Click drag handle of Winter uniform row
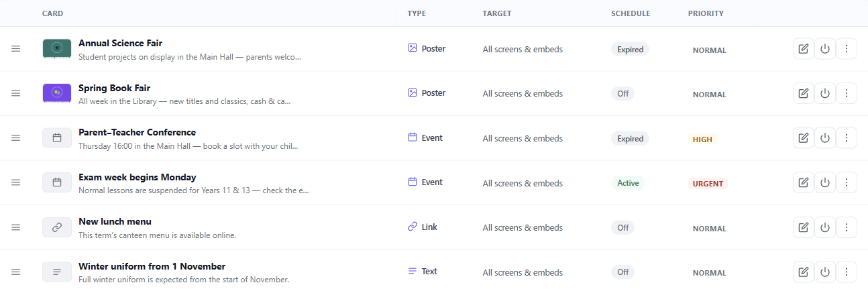 [x=16, y=272]
